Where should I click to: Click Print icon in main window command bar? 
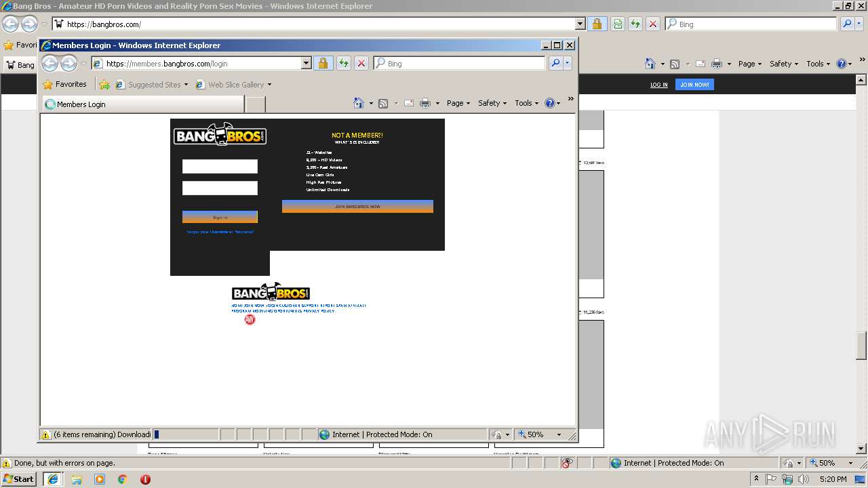pos(717,64)
